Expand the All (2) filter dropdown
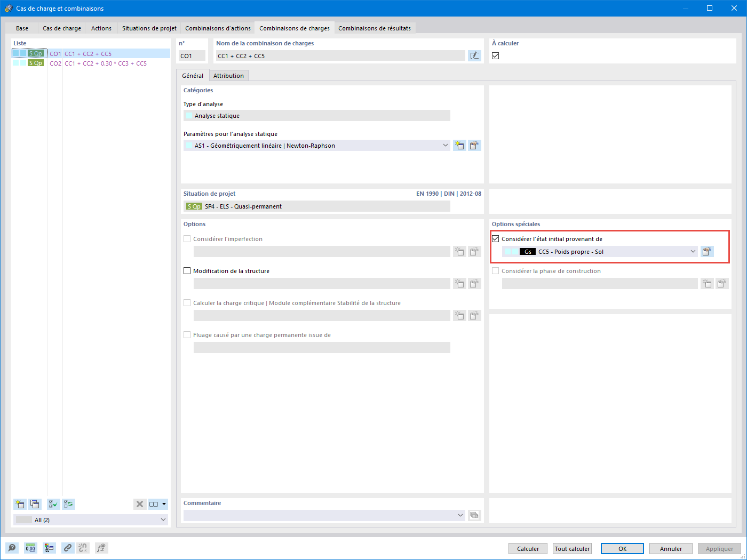Image resolution: width=747 pixels, height=560 pixels. pyautogui.click(x=163, y=519)
